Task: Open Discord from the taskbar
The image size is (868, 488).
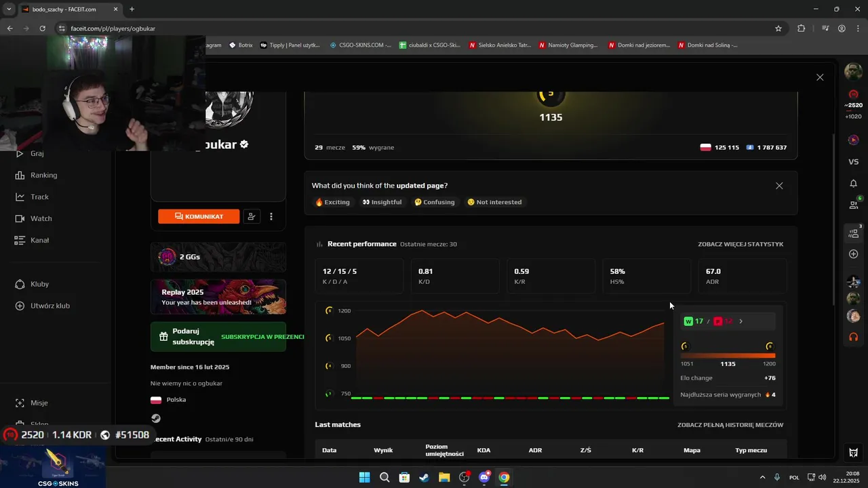Action: pyautogui.click(x=484, y=477)
